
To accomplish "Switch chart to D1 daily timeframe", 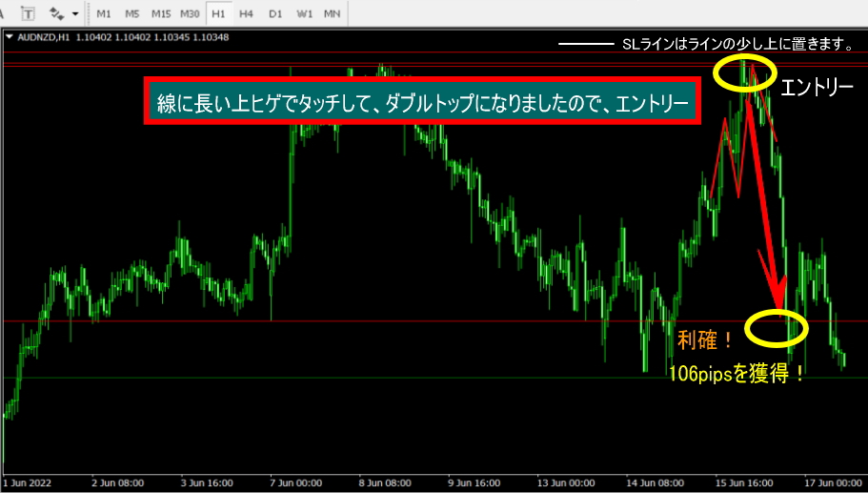I will pyautogui.click(x=275, y=13).
